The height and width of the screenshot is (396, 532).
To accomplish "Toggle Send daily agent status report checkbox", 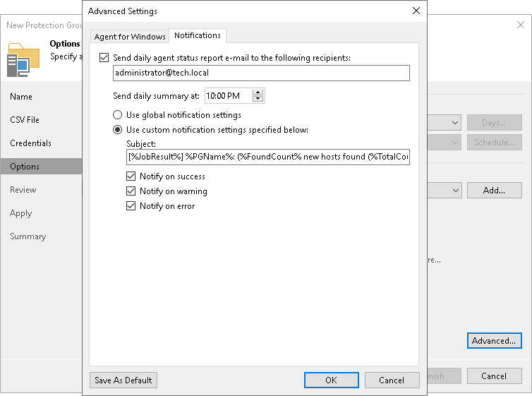I will [104, 58].
